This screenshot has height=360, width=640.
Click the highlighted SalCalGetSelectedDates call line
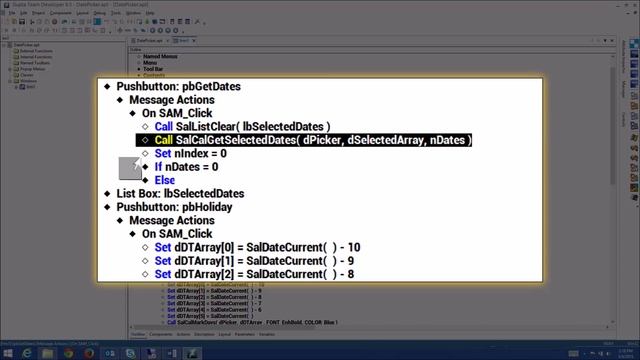pos(304,140)
